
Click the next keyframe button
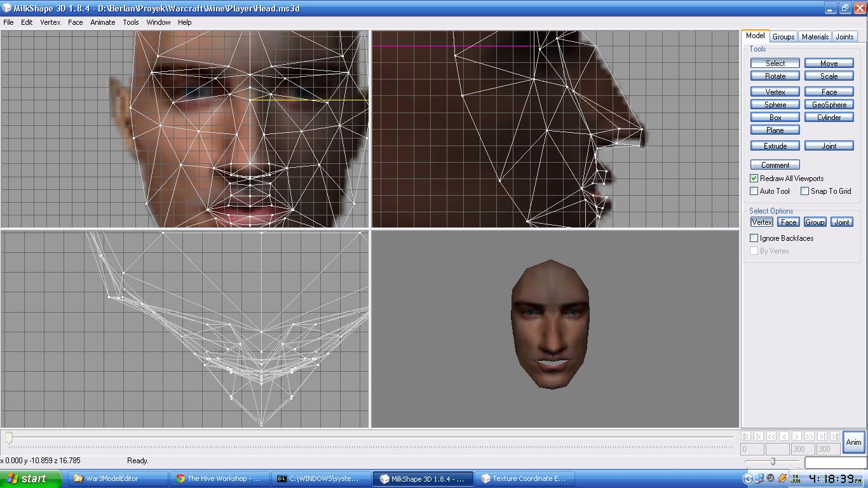tap(822, 436)
